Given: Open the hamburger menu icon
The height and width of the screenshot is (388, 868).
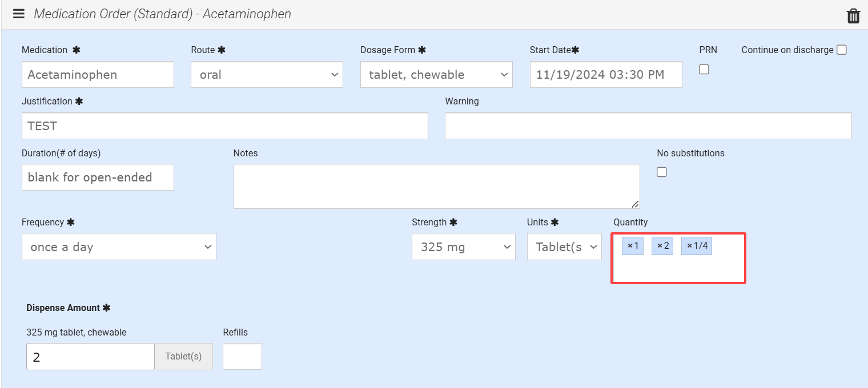Looking at the screenshot, I should (18, 14).
